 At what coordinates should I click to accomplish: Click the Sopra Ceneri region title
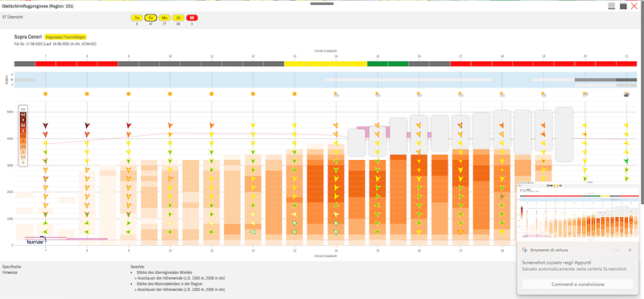[x=28, y=36]
